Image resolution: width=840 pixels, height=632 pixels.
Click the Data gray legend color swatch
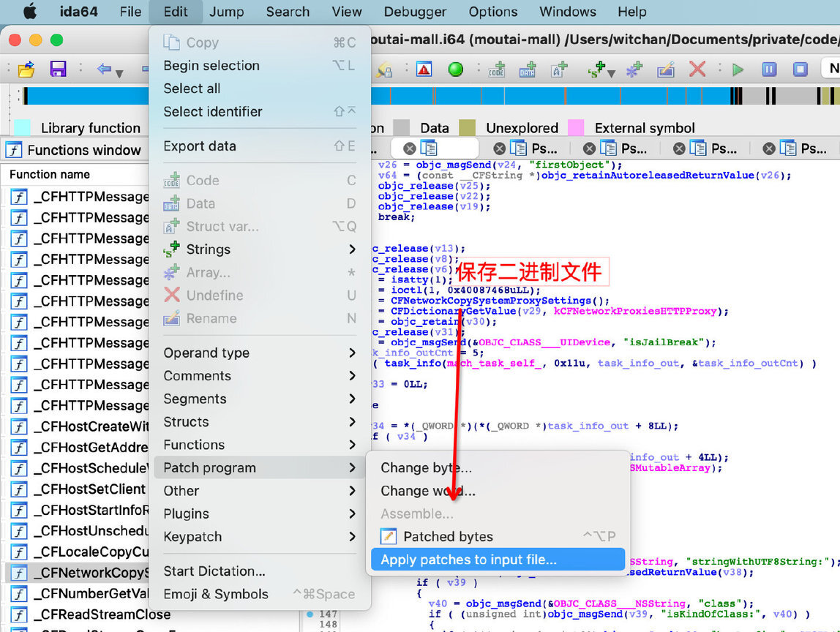pos(401,127)
